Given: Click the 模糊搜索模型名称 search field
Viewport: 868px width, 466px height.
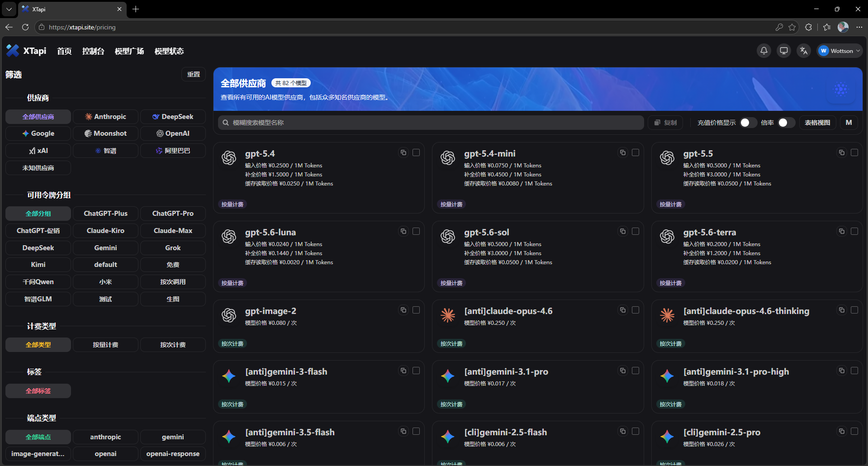Looking at the screenshot, I should point(431,123).
